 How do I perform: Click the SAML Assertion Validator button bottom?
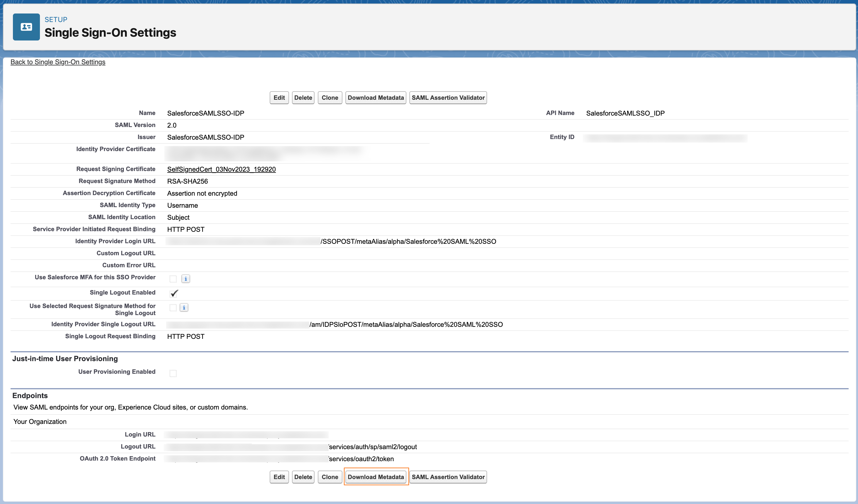pyautogui.click(x=448, y=477)
